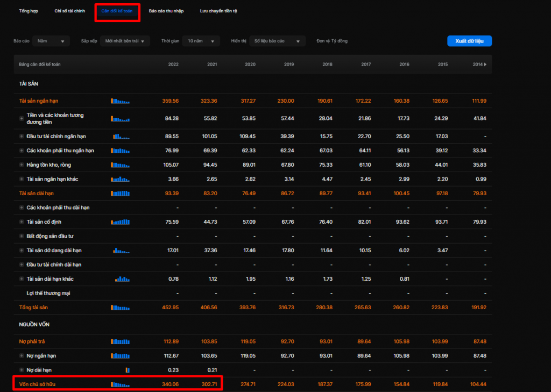Expand the Tiền và các khoản tương đương tiền row
551x392 pixels.
[x=22, y=118]
